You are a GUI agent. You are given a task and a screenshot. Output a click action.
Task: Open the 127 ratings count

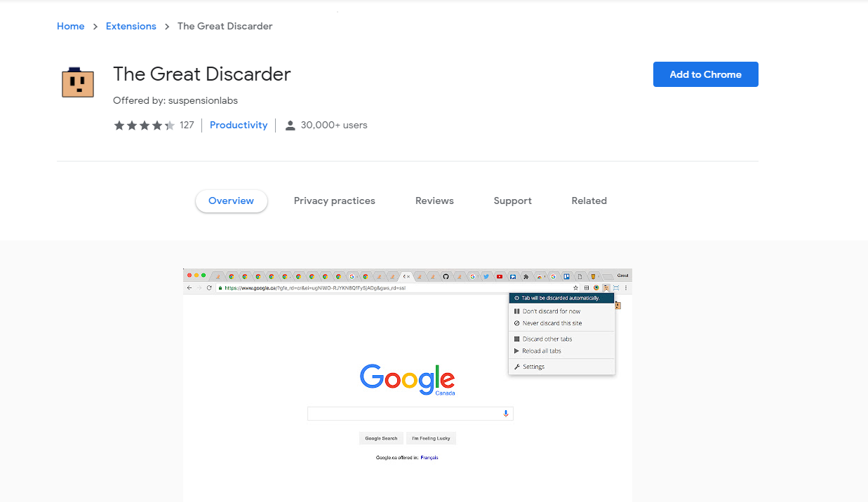pos(187,125)
